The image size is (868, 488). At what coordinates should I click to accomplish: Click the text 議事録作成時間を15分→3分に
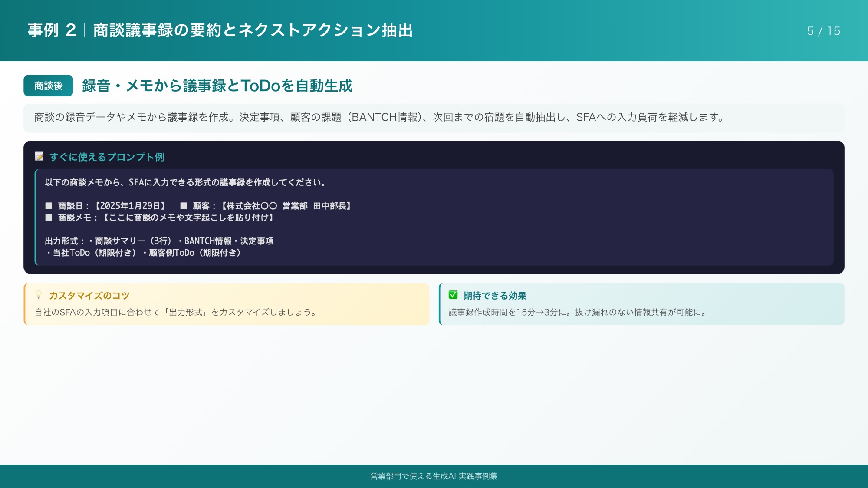pyautogui.click(x=578, y=312)
